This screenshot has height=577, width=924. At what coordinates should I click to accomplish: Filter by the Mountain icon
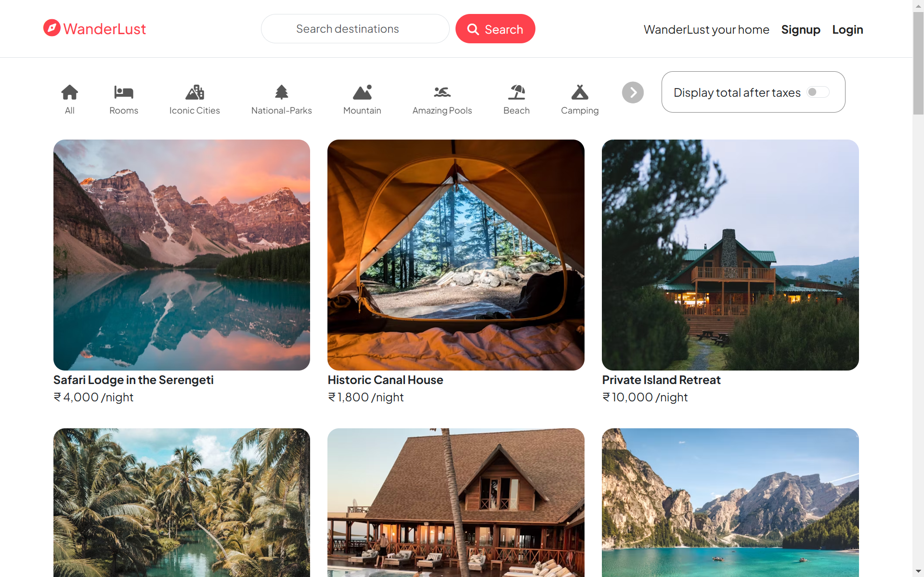coord(362,92)
